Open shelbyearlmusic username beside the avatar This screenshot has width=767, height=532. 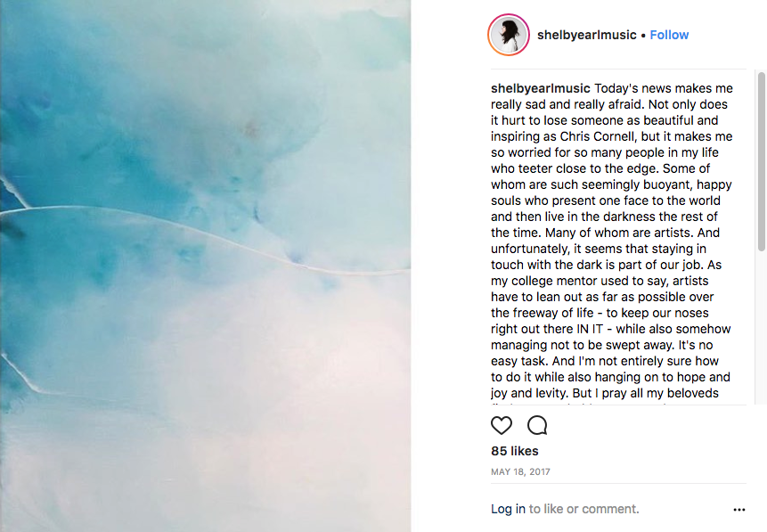tap(586, 35)
